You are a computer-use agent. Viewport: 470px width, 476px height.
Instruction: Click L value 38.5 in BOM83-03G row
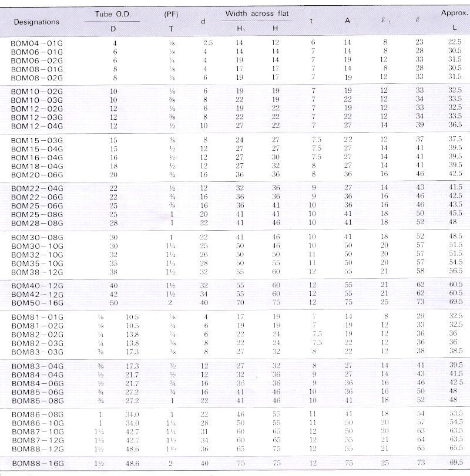(x=456, y=350)
